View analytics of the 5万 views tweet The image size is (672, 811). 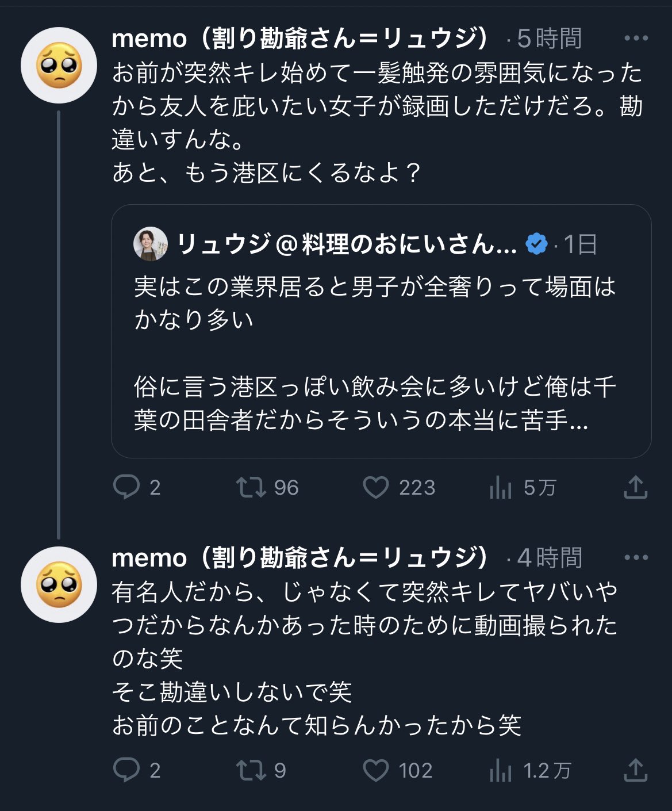(501, 488)
